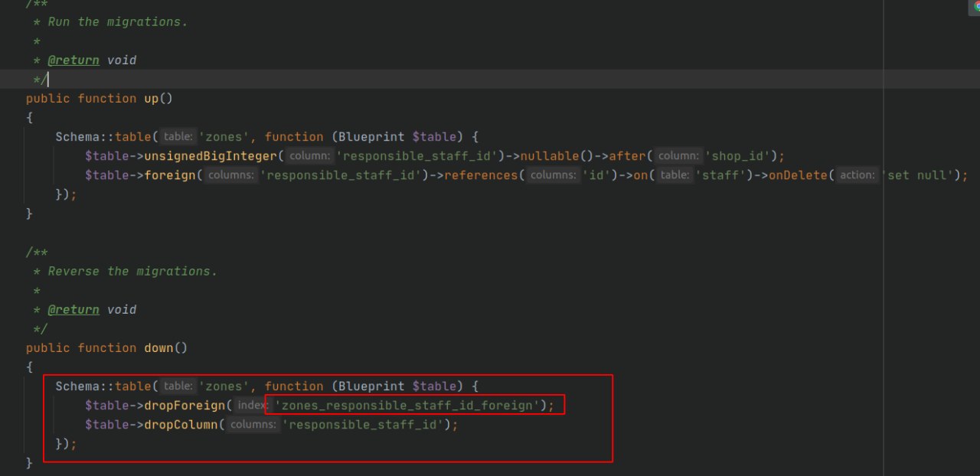Click the 'foreign' method on $table
Screen dimensions: 980x476
point(170,175)
